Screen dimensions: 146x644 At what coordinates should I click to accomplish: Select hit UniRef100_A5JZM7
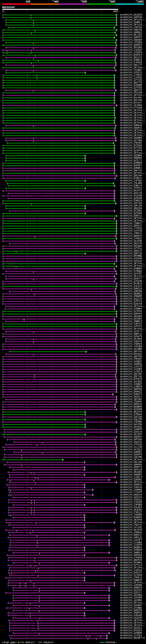pos(131,435)
